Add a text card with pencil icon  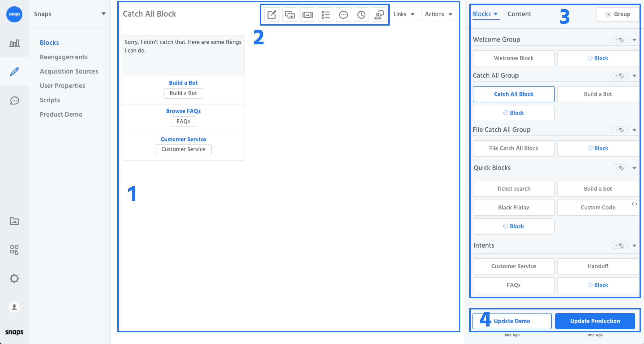point(271,15)
